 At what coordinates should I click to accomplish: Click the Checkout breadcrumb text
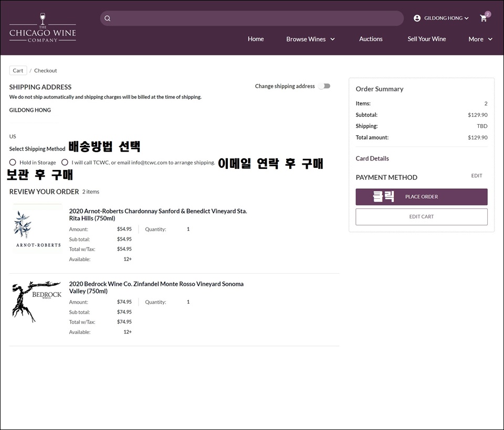coord(46,71)
